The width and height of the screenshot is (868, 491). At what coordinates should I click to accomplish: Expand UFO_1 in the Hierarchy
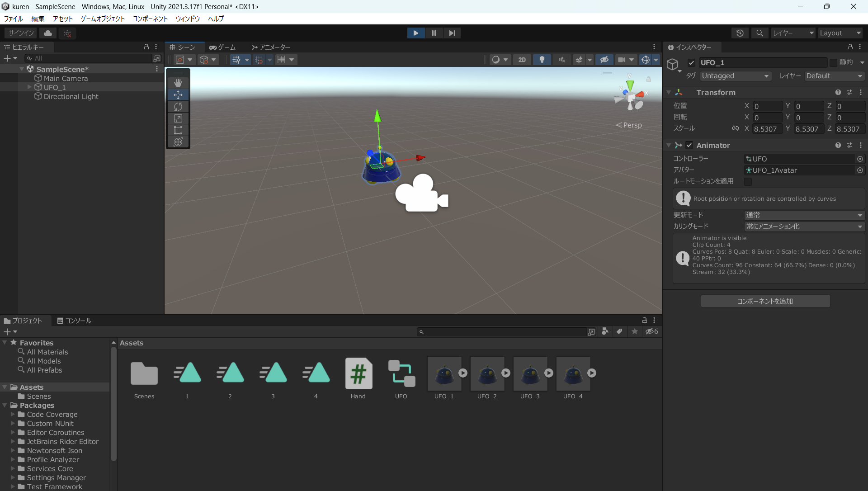29,87
